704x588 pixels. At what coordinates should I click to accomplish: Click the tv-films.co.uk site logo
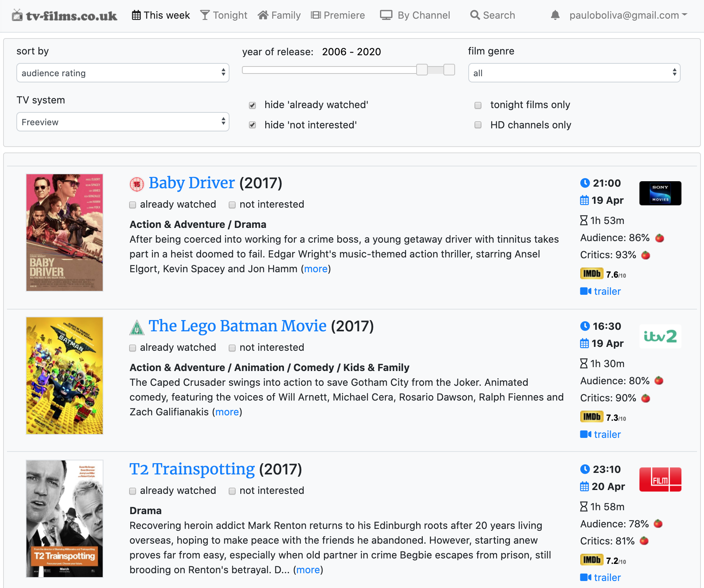click(65, 16)
